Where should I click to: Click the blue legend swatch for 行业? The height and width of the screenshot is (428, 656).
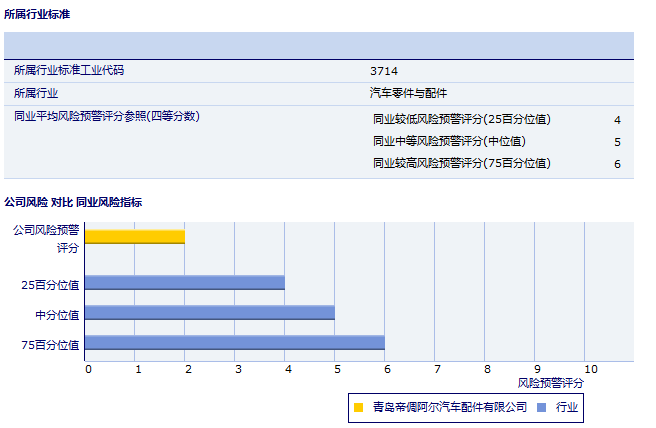(x=541, y=407)
